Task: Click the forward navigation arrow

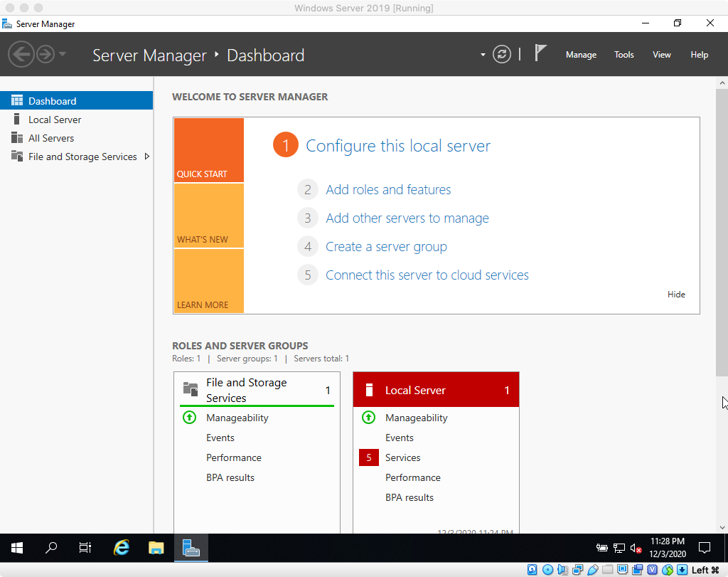Action: point(45,54)
